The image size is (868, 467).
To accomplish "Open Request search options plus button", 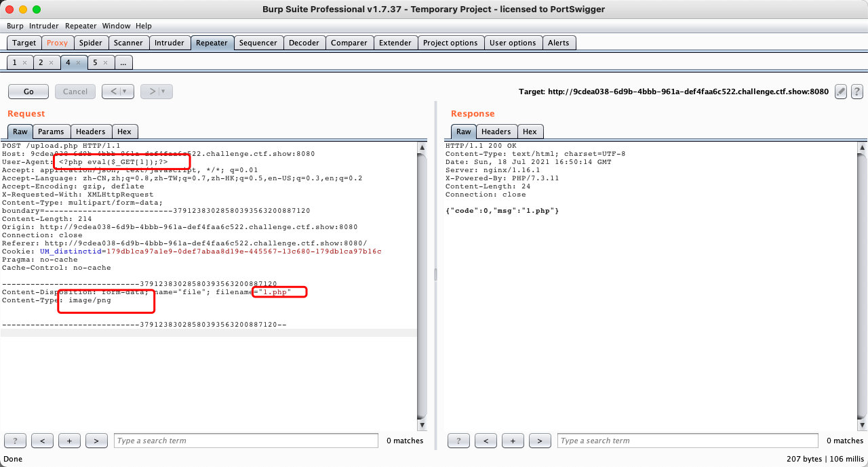I will [69, 441].
